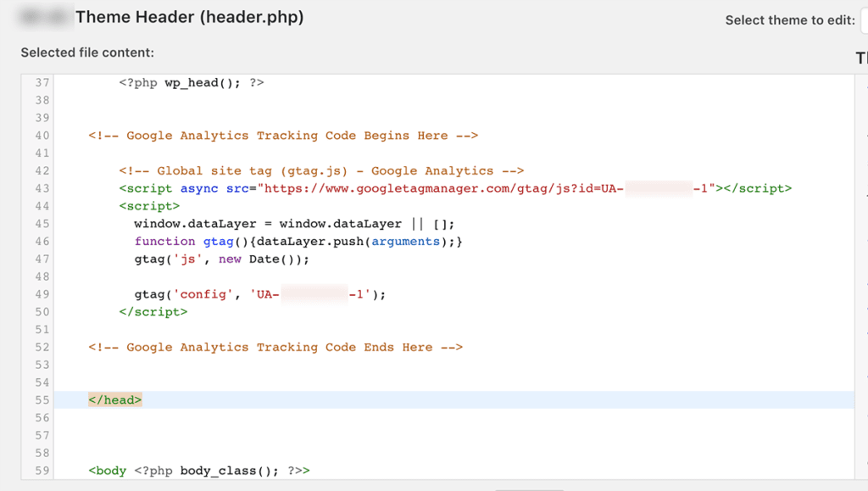Select the highlighted </head> tag line

pyautogui.click(x=114, y=399)
